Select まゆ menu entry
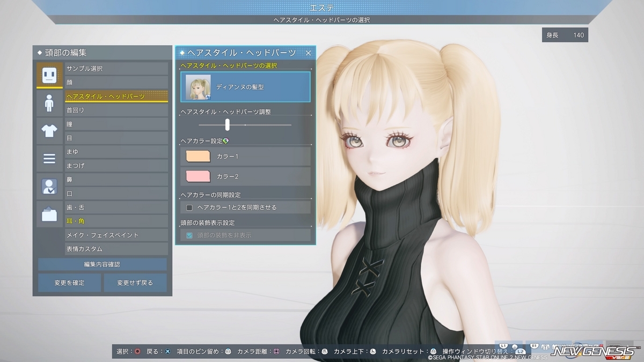 pyautogui.click(x=116, y=152)
